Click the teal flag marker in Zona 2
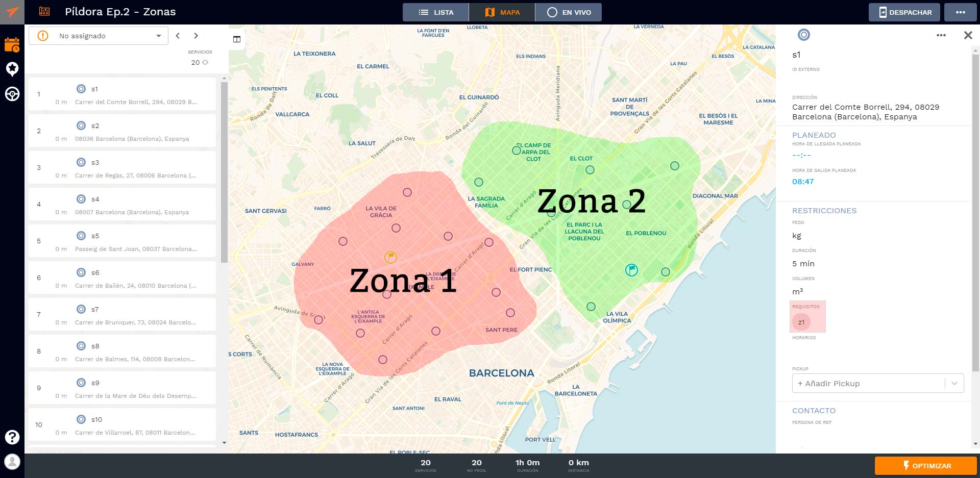The image size is (980, 478). coord(631,270)
